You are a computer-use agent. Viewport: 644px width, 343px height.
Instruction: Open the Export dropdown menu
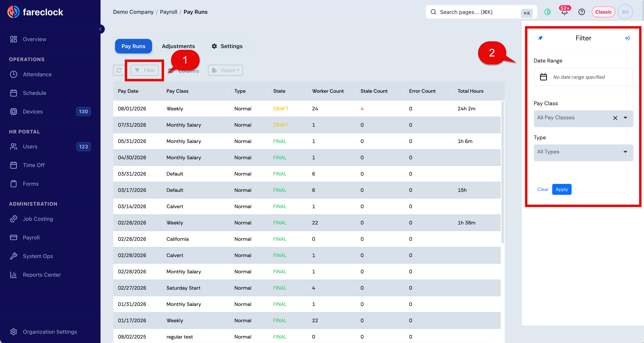[x=225, y=70]
